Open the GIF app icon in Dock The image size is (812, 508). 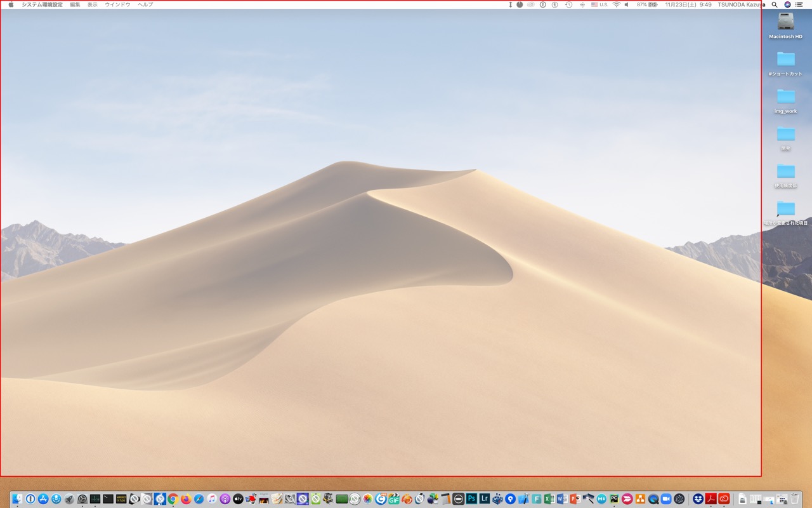click(x=394, y=499)
